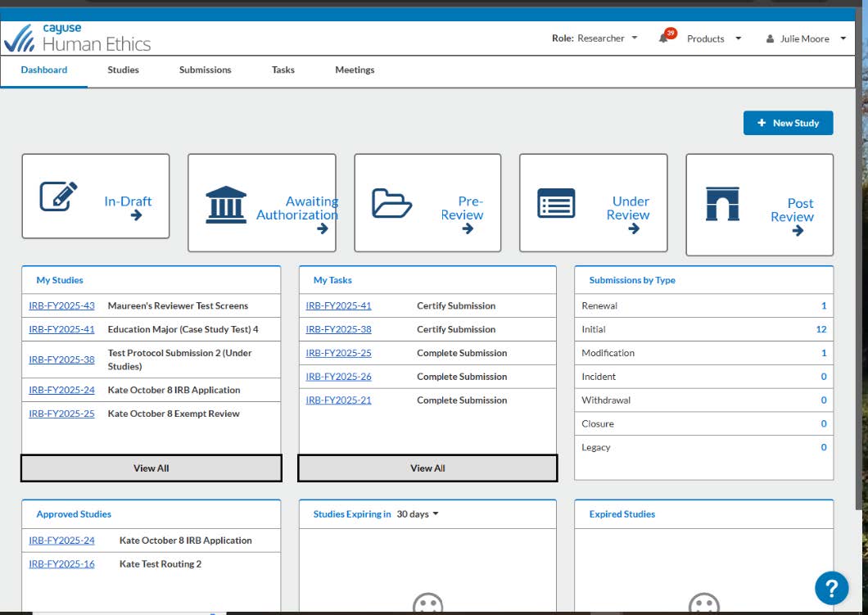Image resolution: width=868 pixels, height=615 pixels.
Task: Click the arrow under Under Review
Action: click(x=634, y=228)
